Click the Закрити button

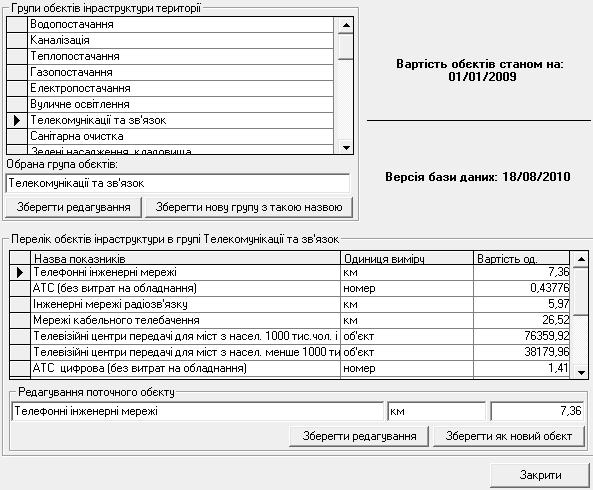point(540,475)
